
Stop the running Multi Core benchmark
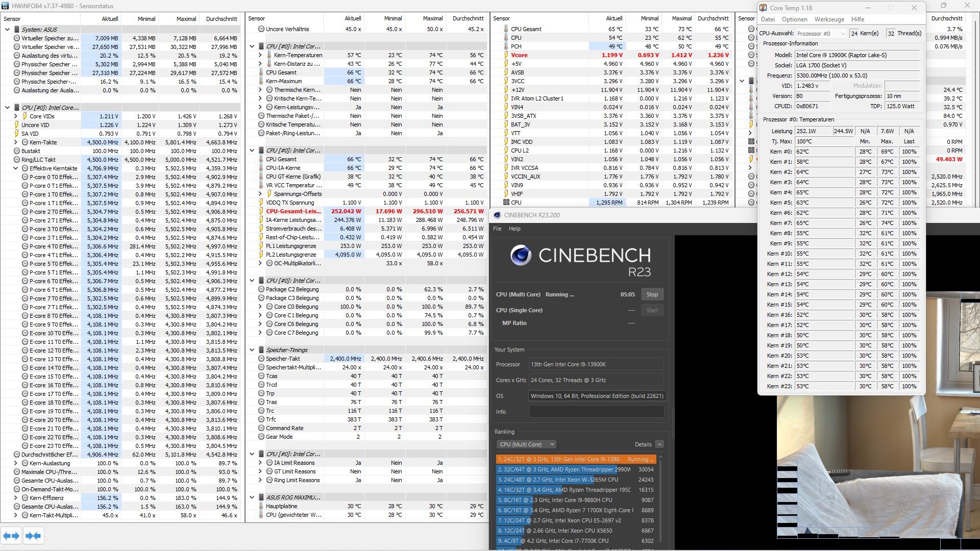(652, 294)
